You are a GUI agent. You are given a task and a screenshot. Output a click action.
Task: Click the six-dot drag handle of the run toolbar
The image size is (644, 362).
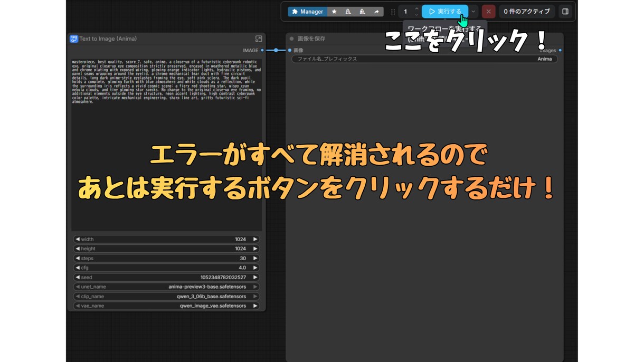[x=393, y=12]
